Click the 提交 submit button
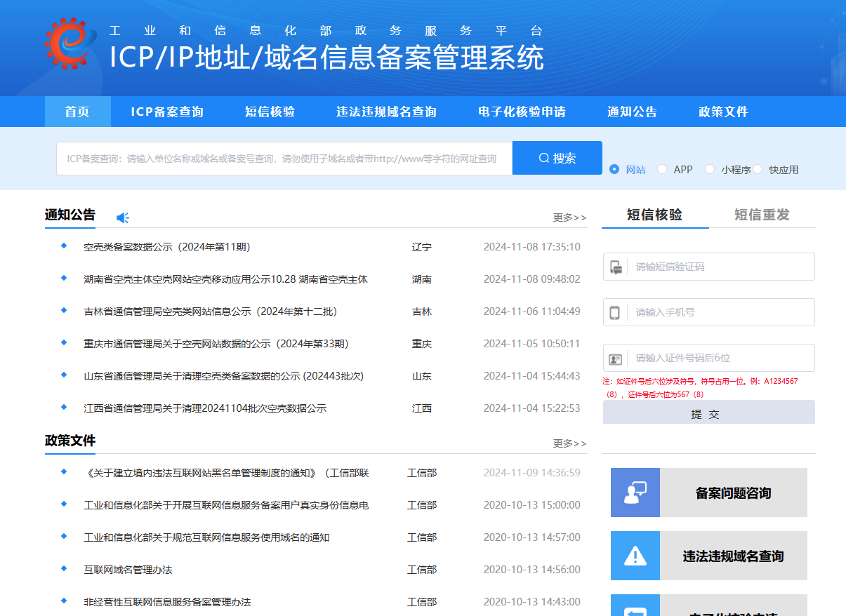Viewport: 846px width, 616px height. coord(709,413)
